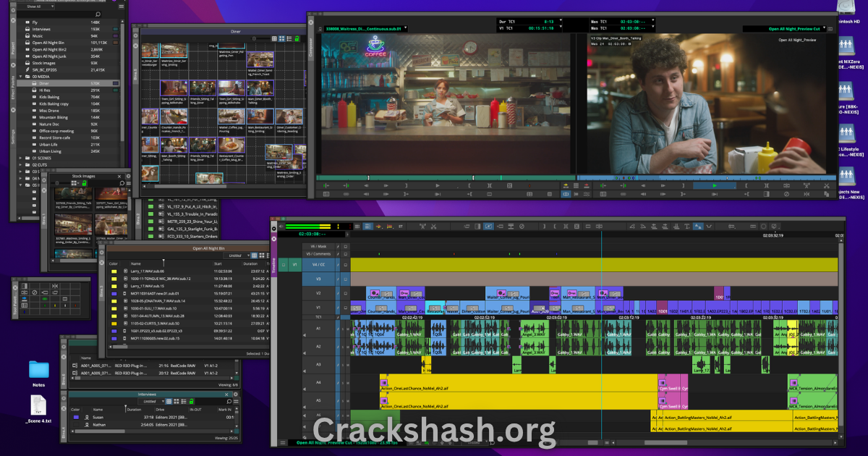Toggle the V3 track monitor box
This screenshot has width=868, height=456.
[346, 279]
